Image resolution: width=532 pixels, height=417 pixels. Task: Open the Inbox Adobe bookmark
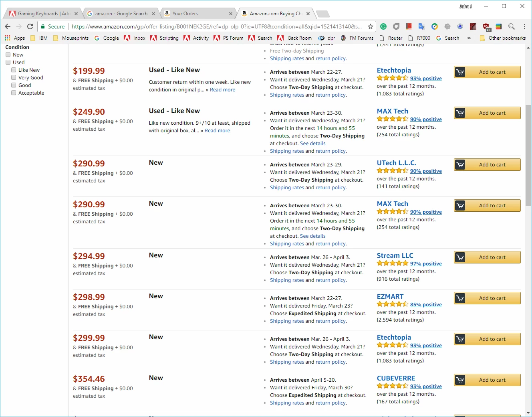pos(135,38)
